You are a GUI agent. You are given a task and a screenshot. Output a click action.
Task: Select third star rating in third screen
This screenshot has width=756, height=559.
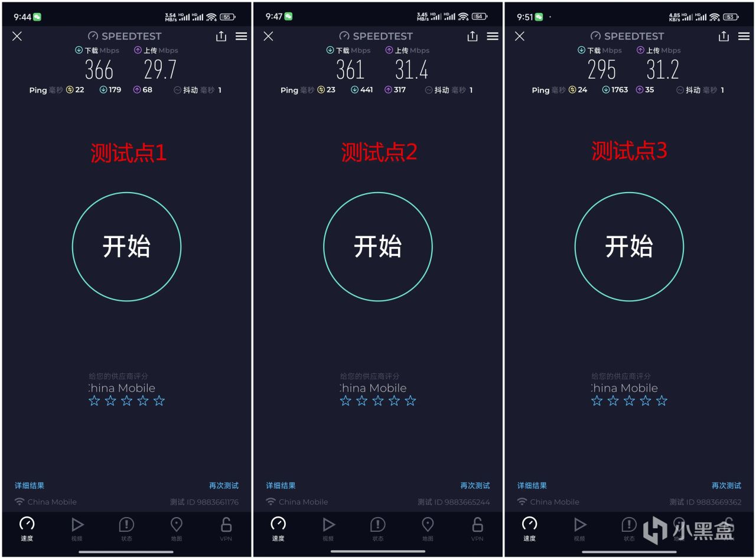point(629,401)
